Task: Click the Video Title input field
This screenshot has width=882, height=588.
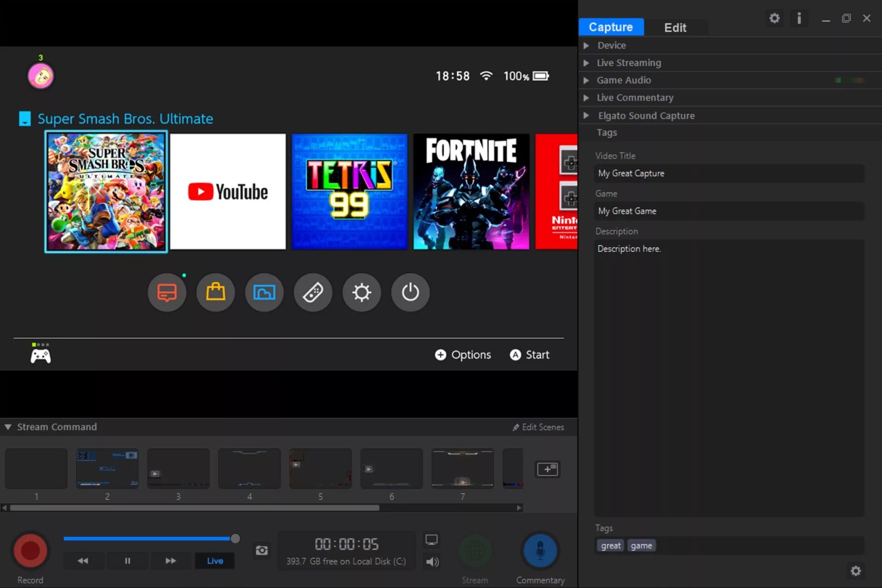Action: (x=729, y=173)
